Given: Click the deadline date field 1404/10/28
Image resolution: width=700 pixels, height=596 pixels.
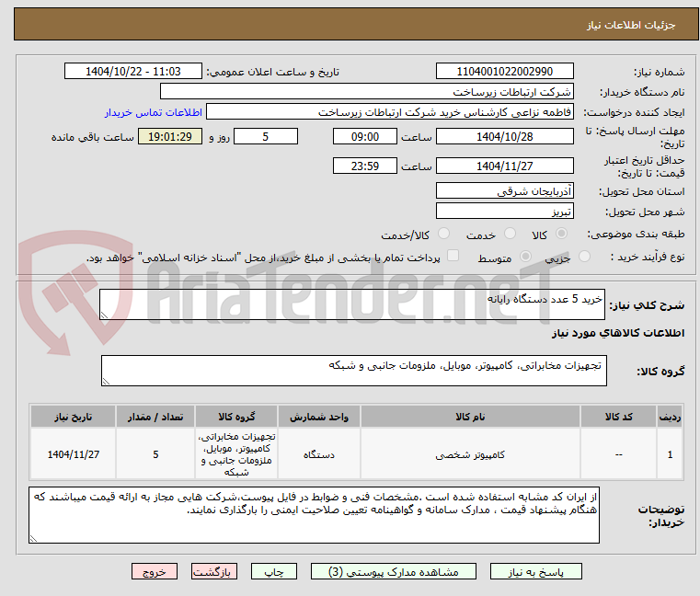Looking at the screenshot, I should coord(504,137).
